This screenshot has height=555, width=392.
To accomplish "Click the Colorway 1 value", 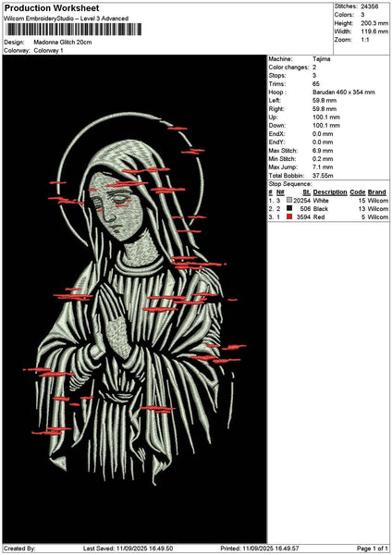I will [x=48, y=51].
